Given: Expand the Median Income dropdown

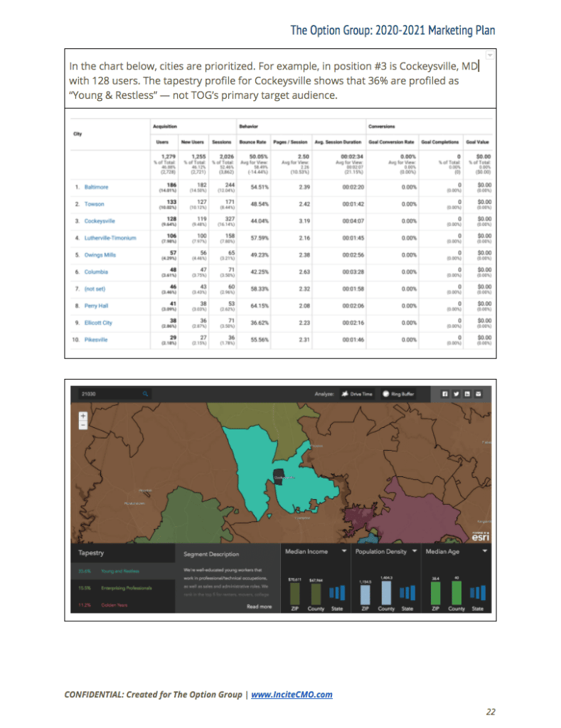Looking at the screenshot, I should (344, 551).
